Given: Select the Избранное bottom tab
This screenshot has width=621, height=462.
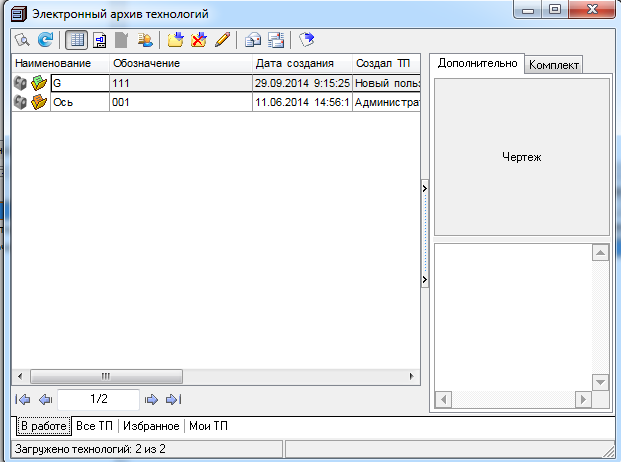Looking at the screenshot, I should [151, 426].
